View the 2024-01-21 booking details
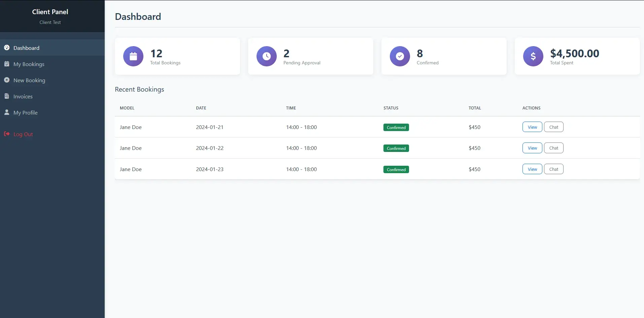This screenshot has width=644, height=318. (x=532, y=127)
